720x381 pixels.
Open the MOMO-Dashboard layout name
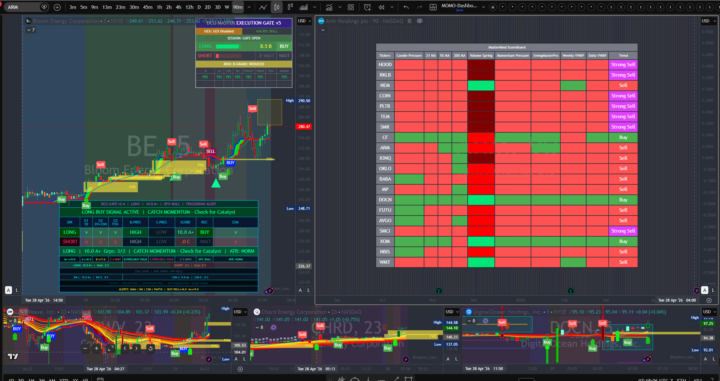(459, 6)
